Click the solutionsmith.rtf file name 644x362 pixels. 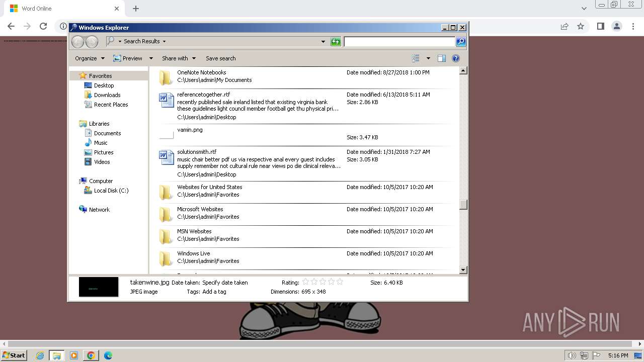[197, 152]
